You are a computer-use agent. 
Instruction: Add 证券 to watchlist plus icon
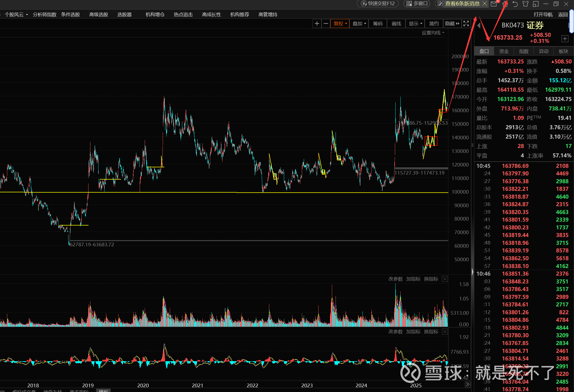(x=565, y=39)
